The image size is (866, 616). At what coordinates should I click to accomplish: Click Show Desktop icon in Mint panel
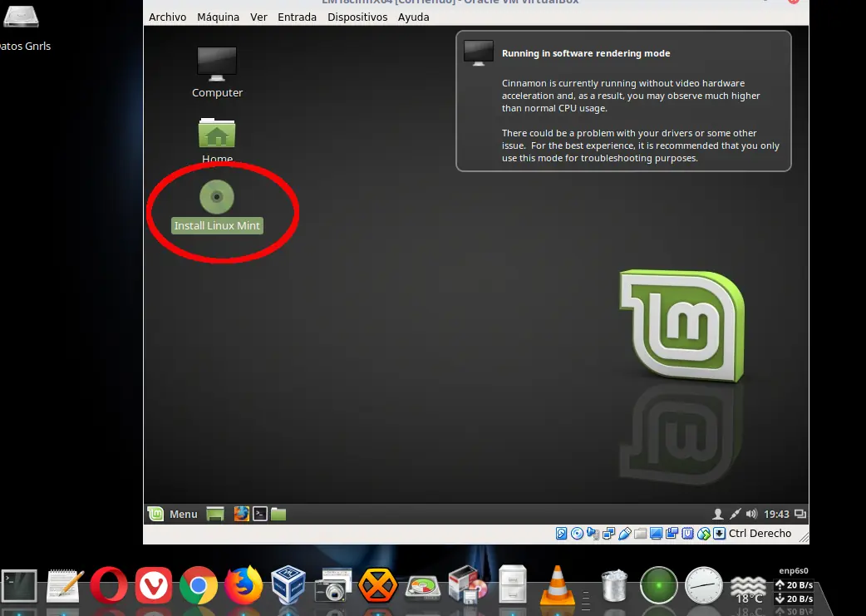215,515
